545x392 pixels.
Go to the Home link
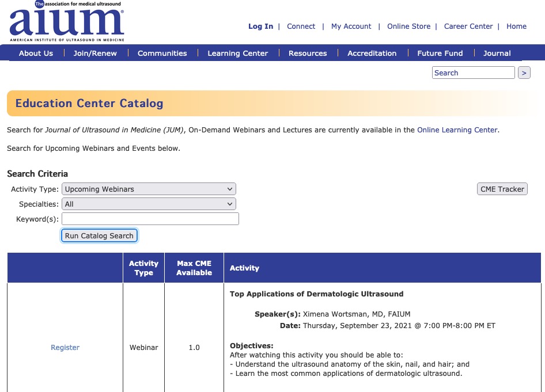(516, 26)
